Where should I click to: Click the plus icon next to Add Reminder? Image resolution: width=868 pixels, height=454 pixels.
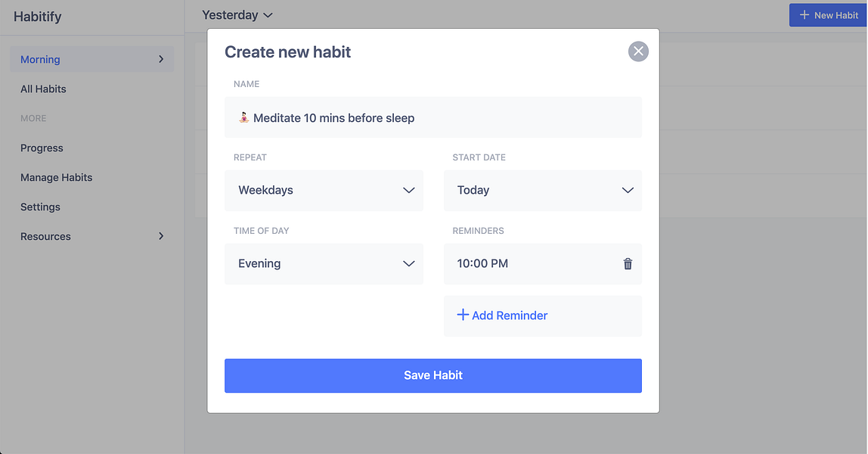[463, 315]
